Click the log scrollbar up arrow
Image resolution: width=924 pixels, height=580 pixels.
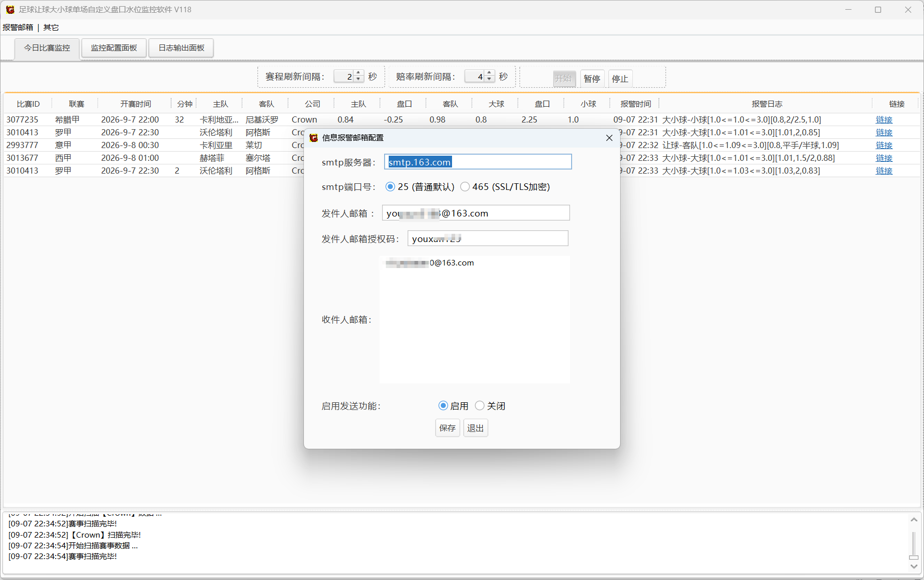coord(914,519)
